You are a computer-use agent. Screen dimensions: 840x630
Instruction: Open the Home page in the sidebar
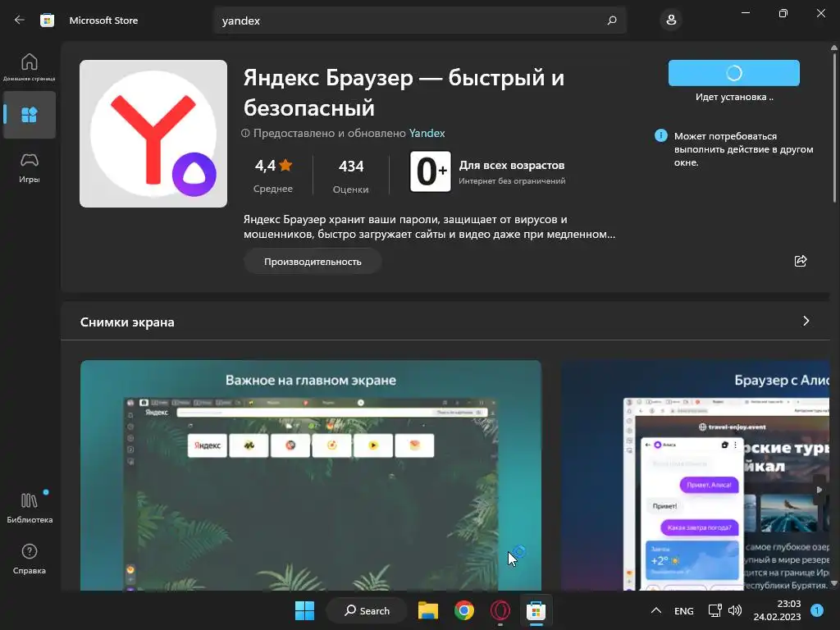(x=30, y=67)
